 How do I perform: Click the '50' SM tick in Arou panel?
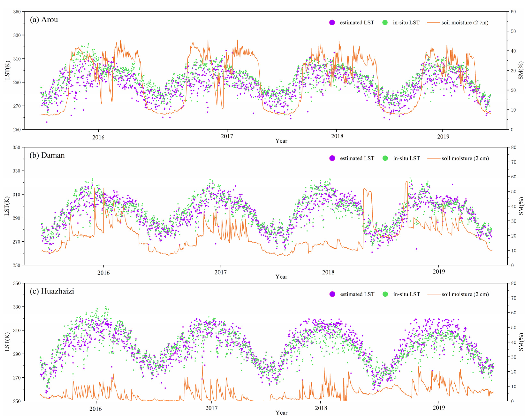pos(513,31)
